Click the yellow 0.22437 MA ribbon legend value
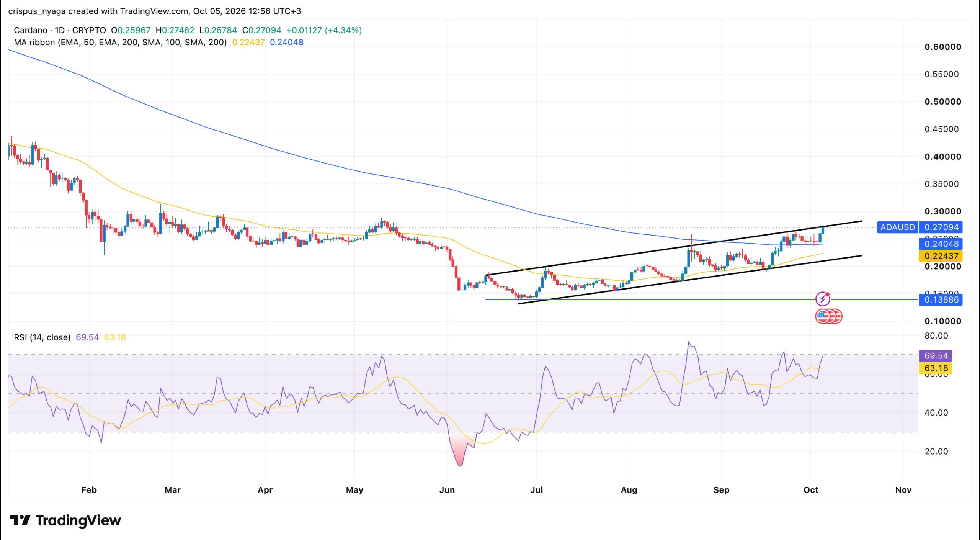This screenshot has height=540, width=980. tap(248, 43)
